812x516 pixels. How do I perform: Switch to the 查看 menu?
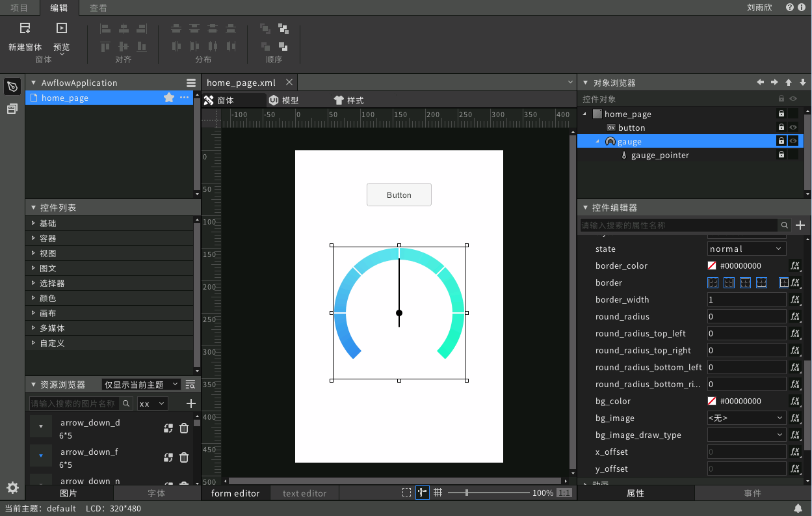point(98,9)
